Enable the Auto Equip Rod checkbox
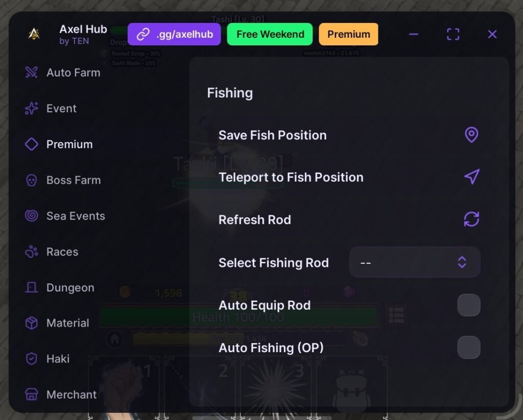 coord(468,305)
